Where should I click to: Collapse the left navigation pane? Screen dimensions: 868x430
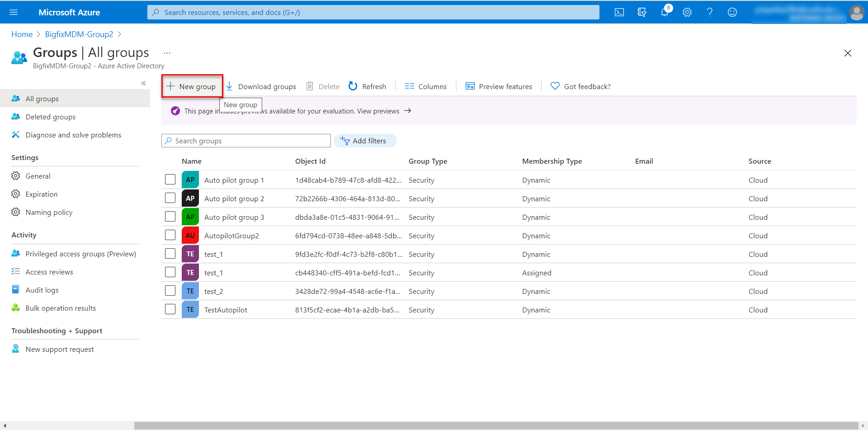[x=143, y=83]
